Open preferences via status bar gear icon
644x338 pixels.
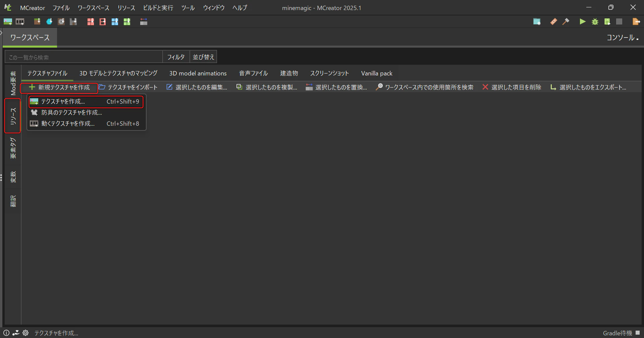coord(25,333)
